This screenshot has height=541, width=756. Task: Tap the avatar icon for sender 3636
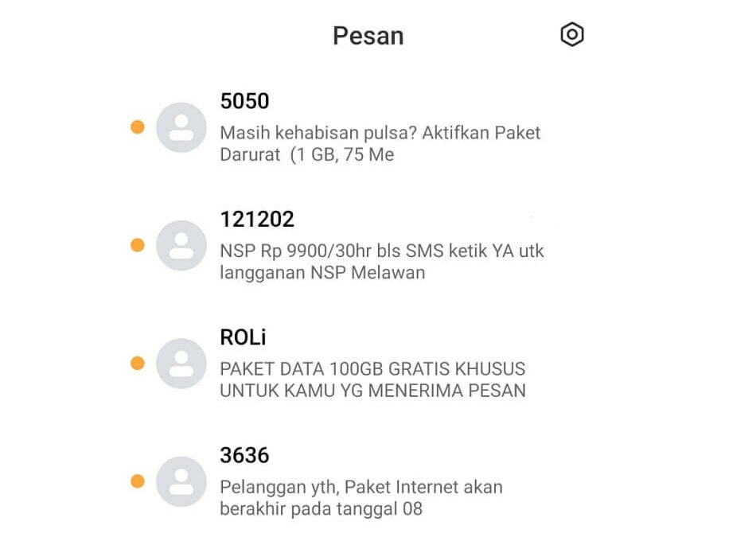click(181, 481)
